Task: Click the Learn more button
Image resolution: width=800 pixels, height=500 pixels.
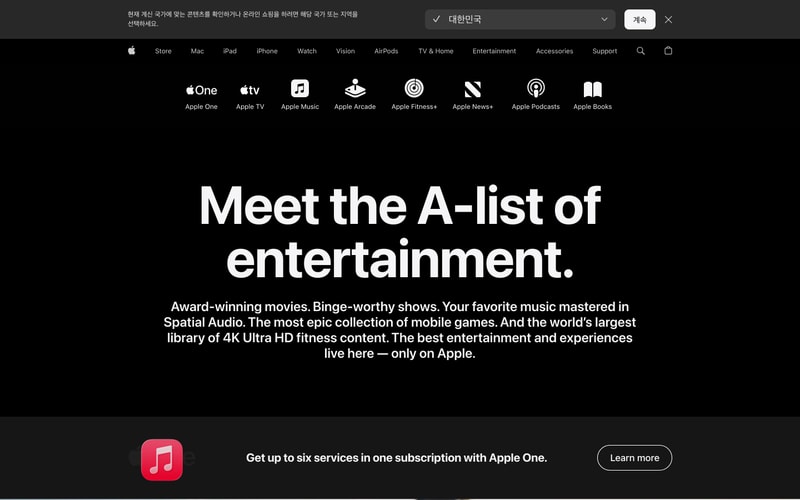Action: (x=634, y=458)
